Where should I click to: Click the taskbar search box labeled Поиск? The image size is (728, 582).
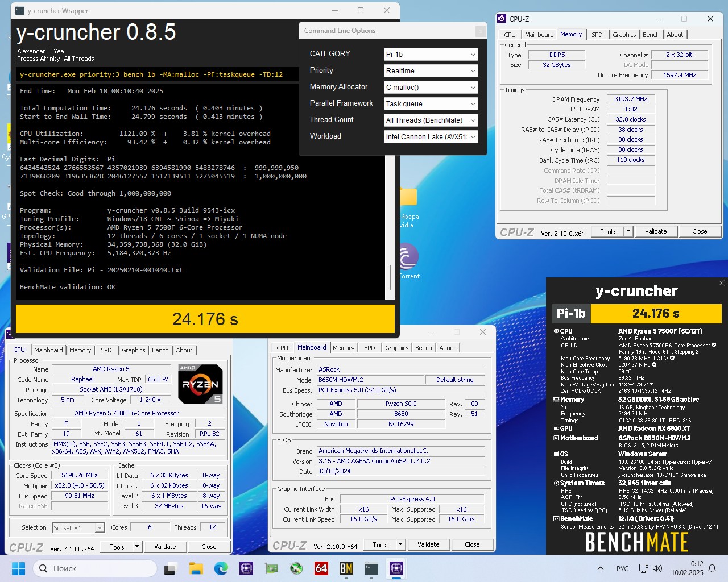pyautogui.click(x=95, y=568)
